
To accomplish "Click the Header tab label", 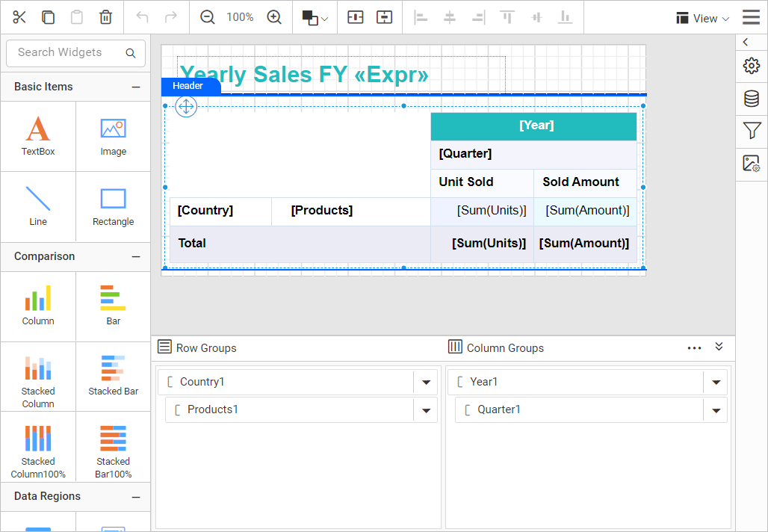I will [x=191, y=86].
